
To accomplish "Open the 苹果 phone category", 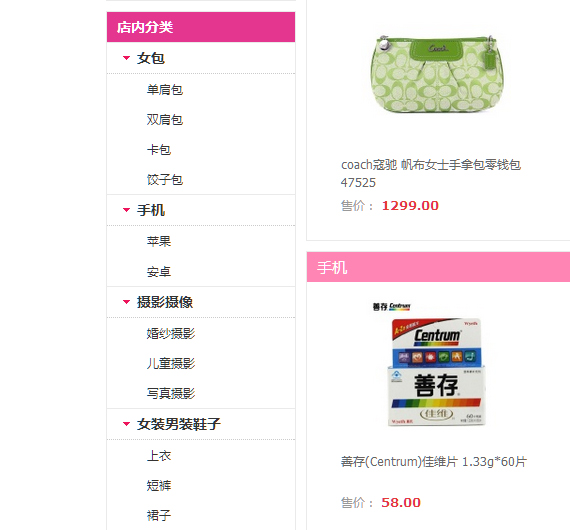I will click(158, 241).
